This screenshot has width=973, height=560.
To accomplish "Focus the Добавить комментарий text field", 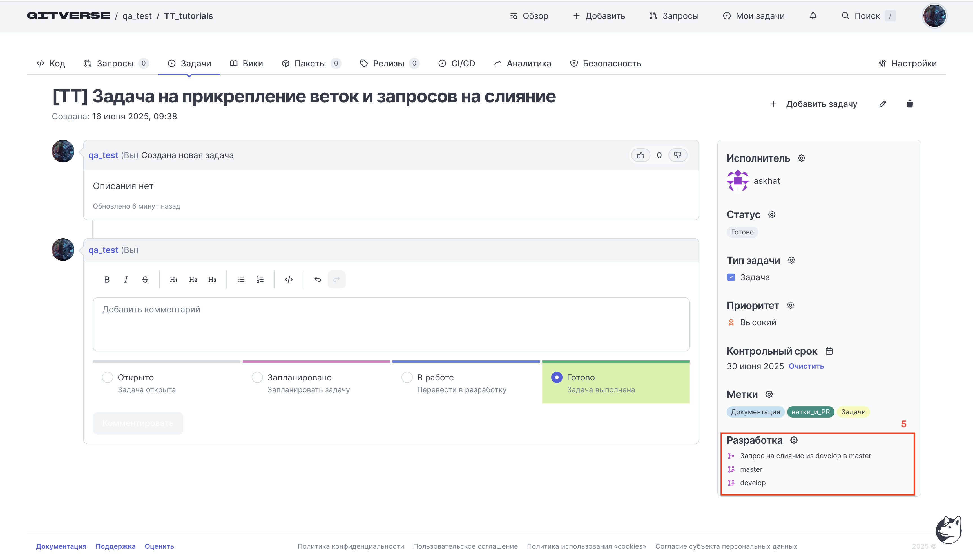I will (391, 324).
